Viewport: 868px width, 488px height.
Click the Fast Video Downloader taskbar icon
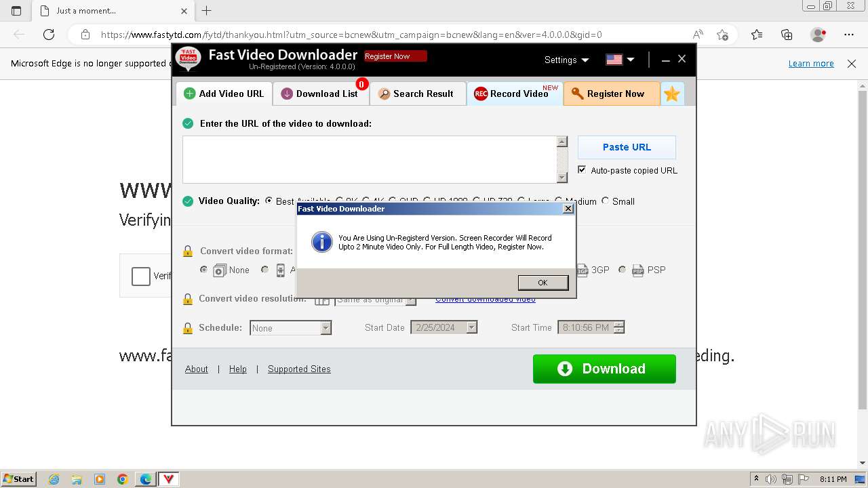tap(169, 479)
